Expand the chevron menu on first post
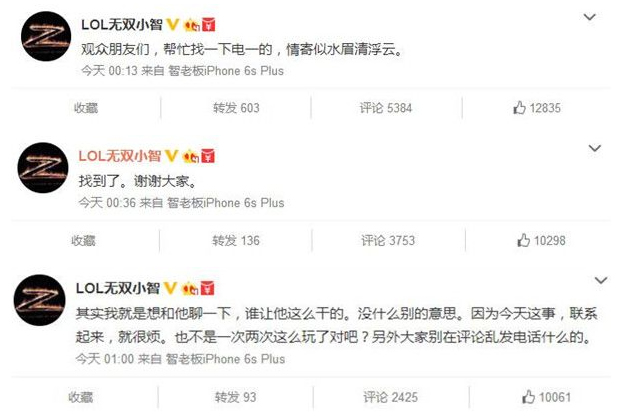This screenshot has width=638, height=417. 590,17
